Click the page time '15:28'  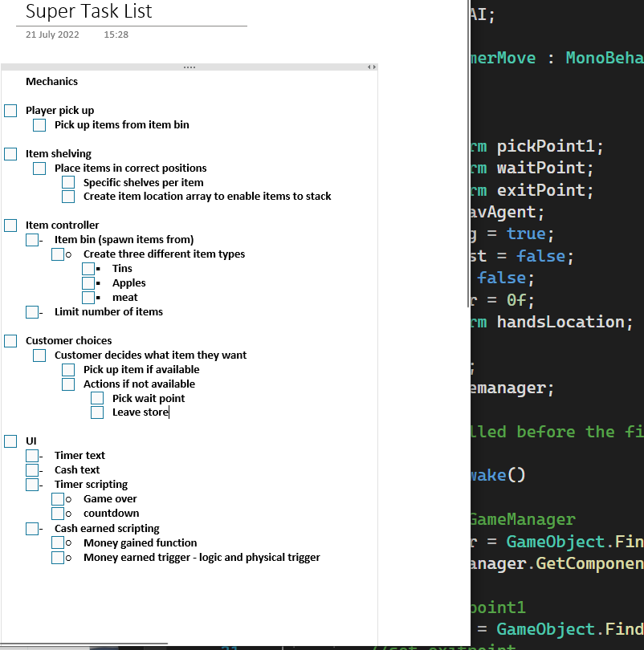click(x=116, y=35)
